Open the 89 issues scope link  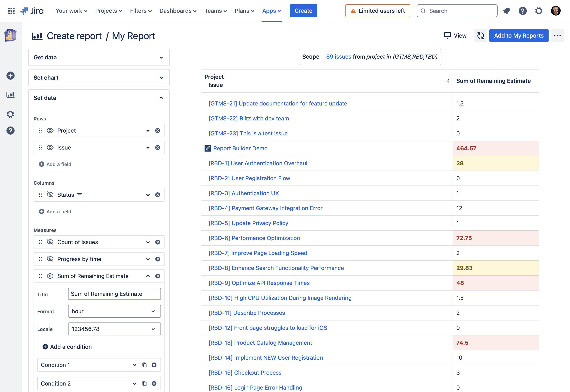tap(339, 57)
